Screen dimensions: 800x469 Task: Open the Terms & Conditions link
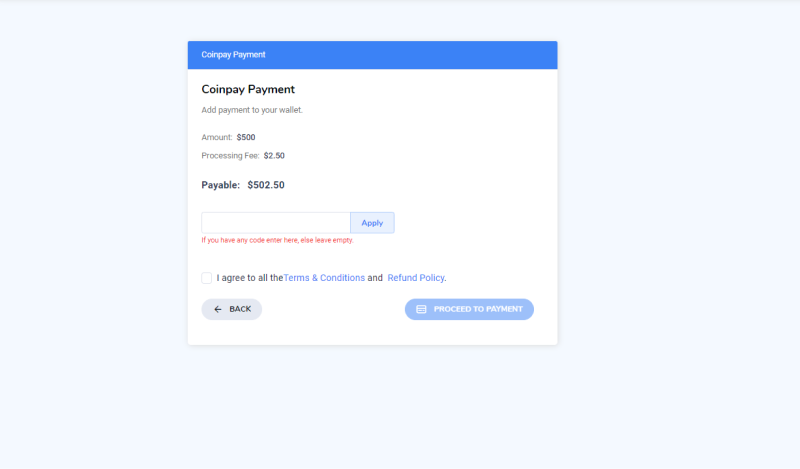point(324,278)
